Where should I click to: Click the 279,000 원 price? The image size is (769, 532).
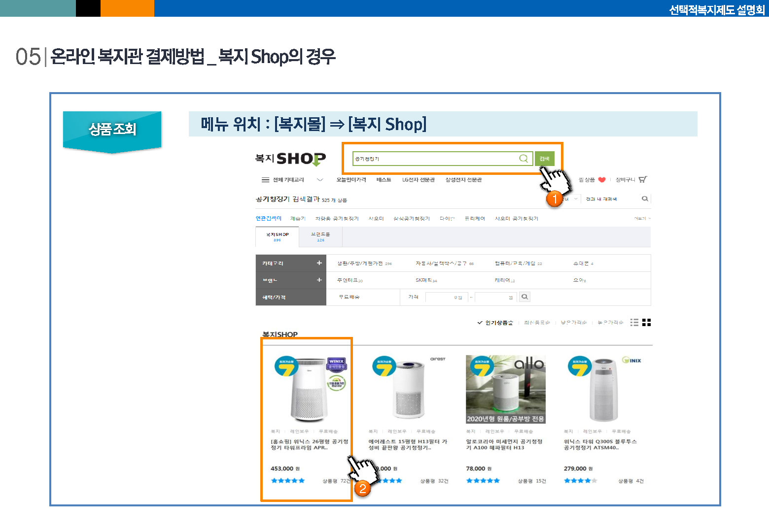click(578, 468)
